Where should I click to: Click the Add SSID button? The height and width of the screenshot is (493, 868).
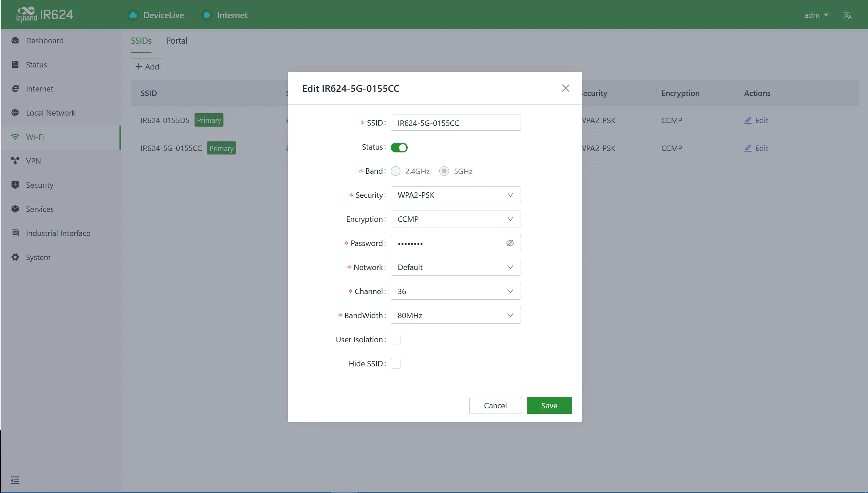coord(147,67)
